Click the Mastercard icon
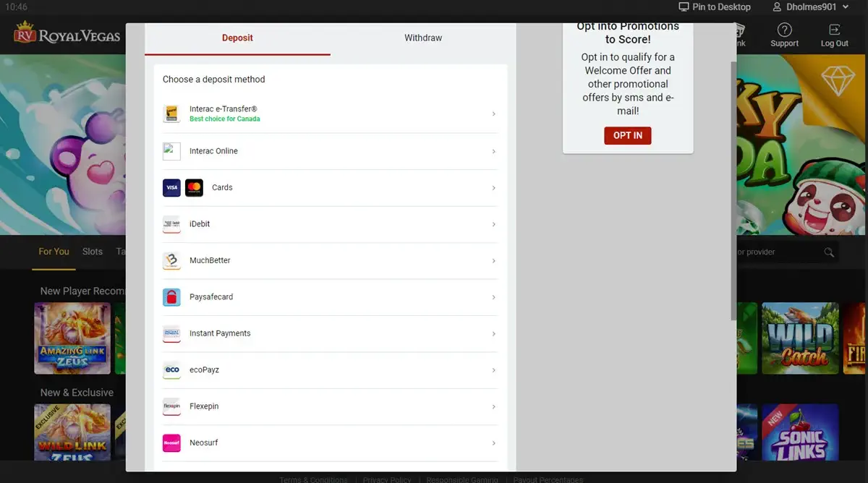Viewport: 868px width, 483px height. pos(194,187)
